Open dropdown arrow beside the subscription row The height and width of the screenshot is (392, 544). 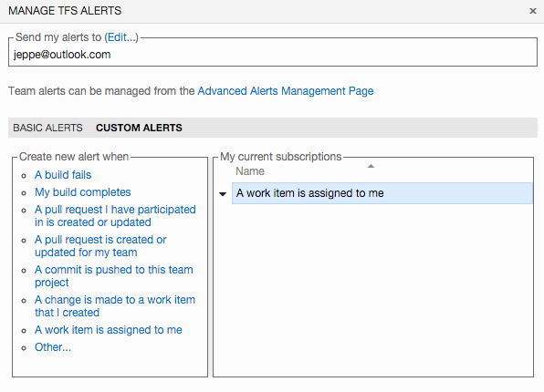tap(223, 194)
